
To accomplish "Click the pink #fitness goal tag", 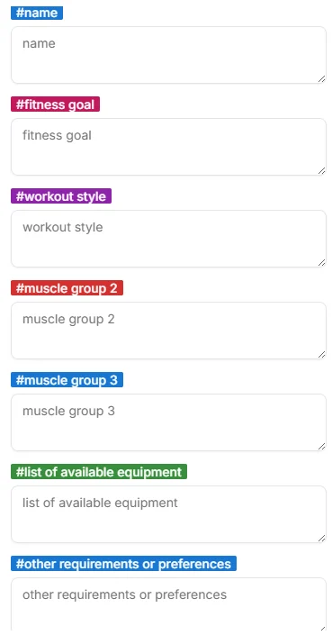I will (x=56, y=104).
